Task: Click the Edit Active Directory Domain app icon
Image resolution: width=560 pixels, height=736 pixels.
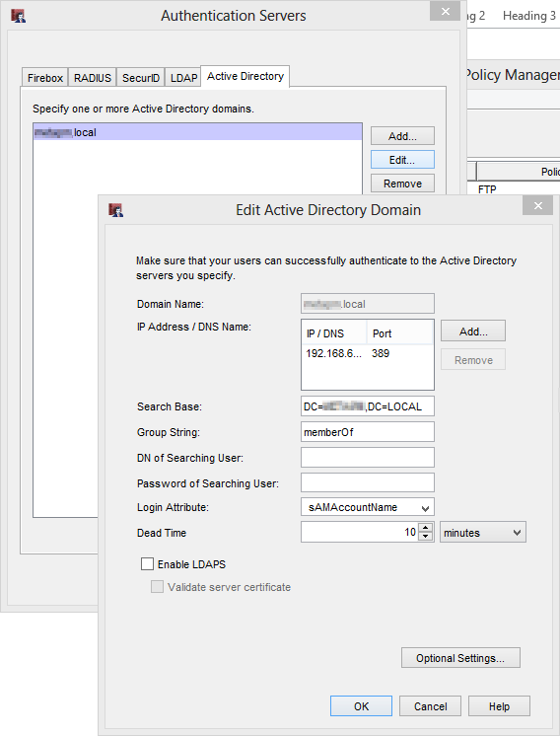Action: 116,210
